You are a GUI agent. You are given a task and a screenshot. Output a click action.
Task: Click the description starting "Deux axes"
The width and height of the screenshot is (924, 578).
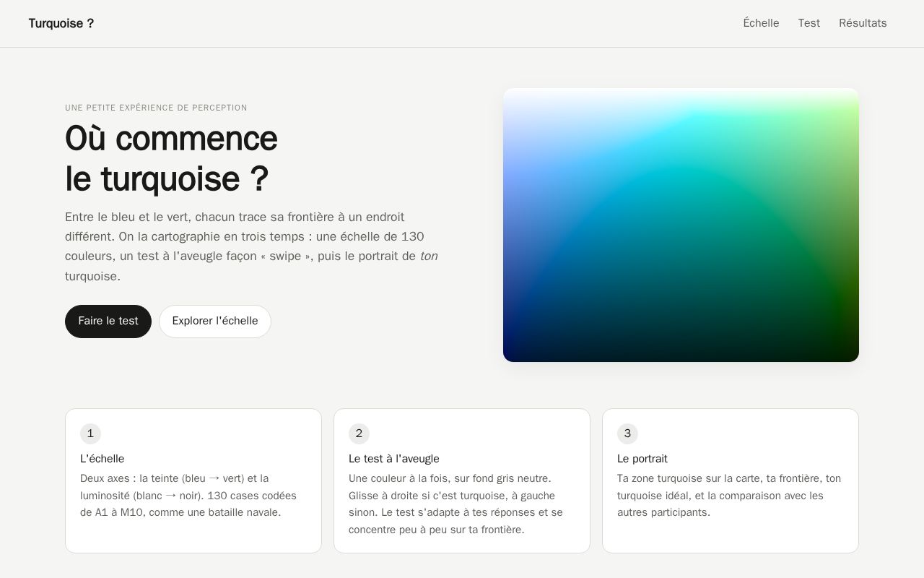tap(188, 496)
